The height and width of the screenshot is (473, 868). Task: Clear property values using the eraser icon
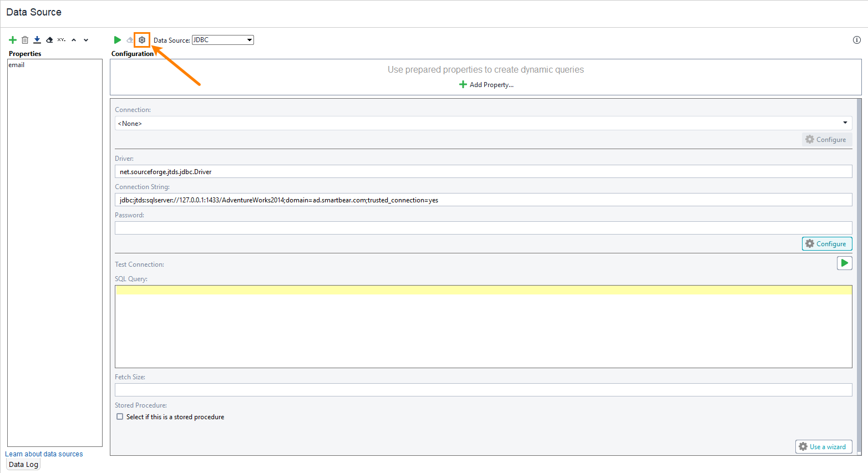pos(49,39)
